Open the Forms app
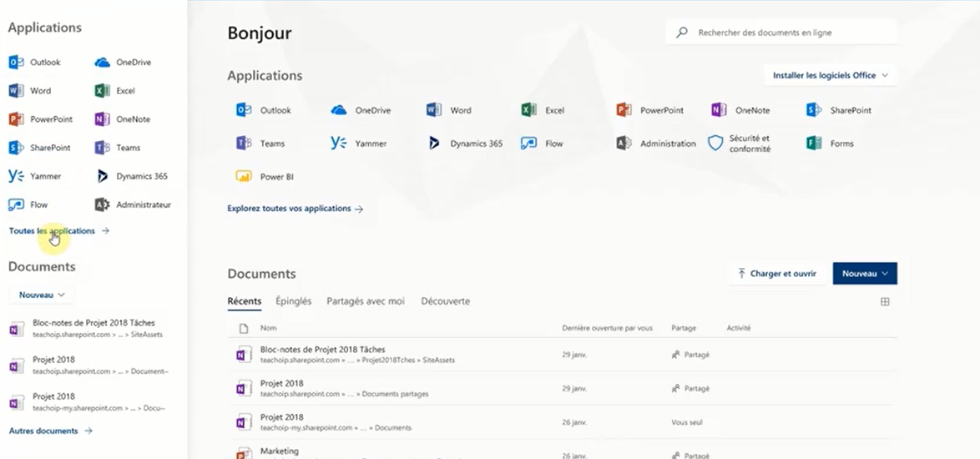980x459 pixels. pyautogui.click(x=830, y=144)
